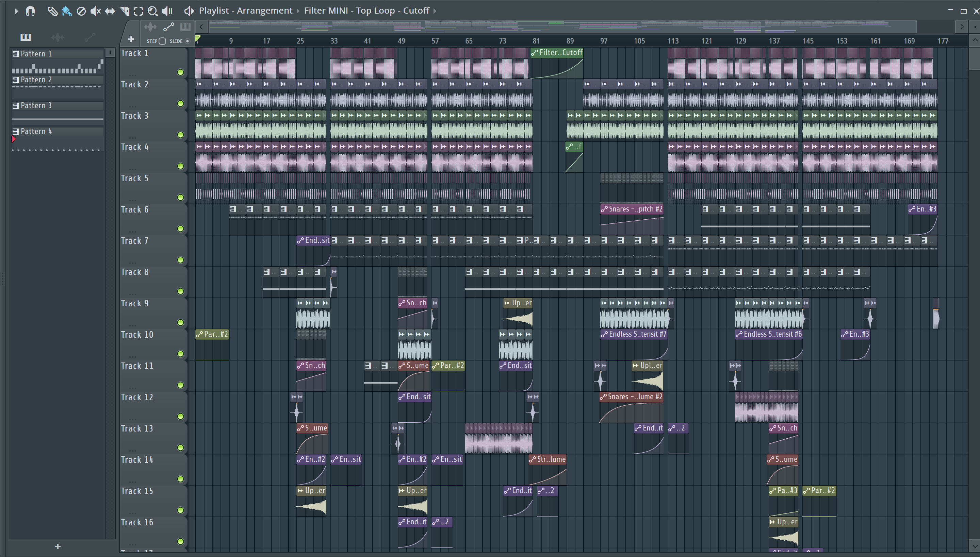Image resolution: width=980 pixels, height=557 pixels.
Task: Activate the Select tool
Action: point(138,11)
